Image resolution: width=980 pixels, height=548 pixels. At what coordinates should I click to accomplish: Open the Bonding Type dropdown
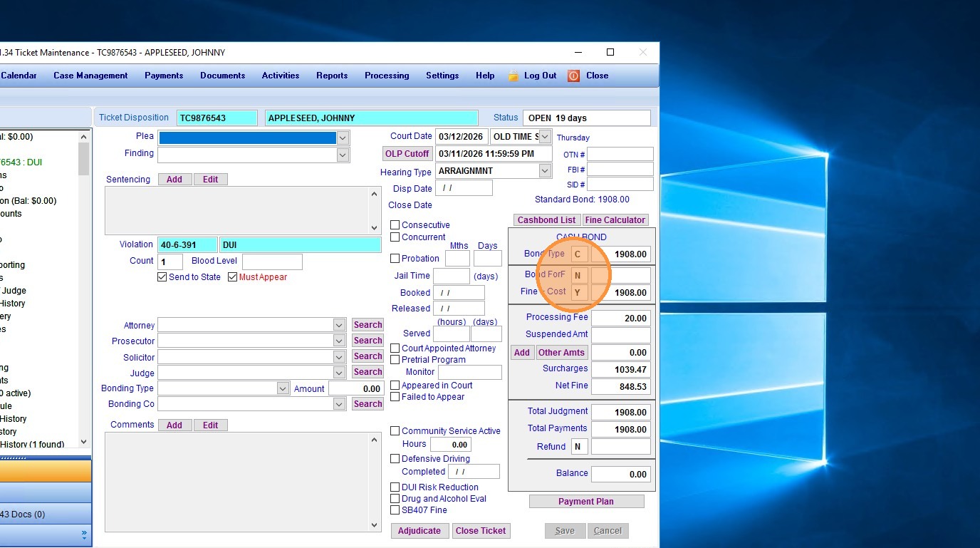coord(283,388)
